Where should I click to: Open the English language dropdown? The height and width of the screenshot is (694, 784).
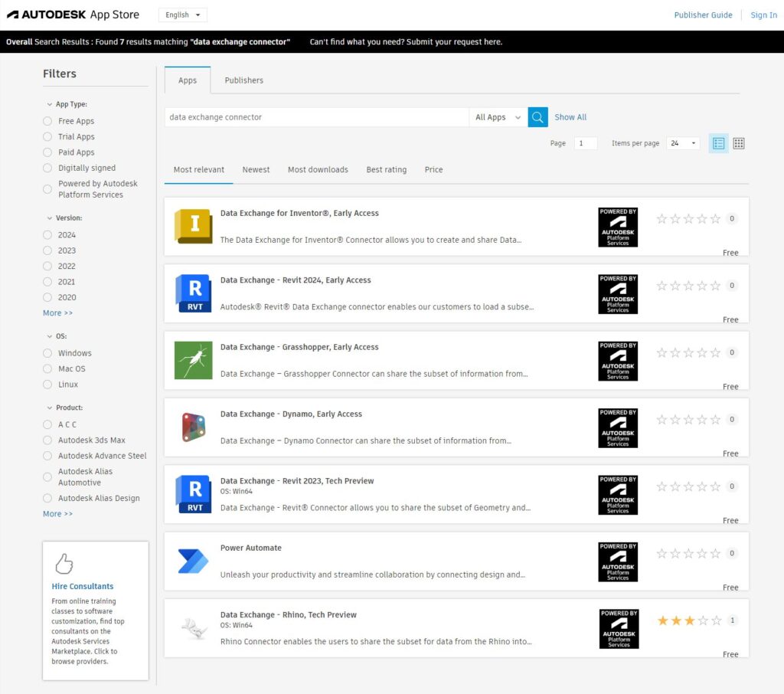(x=182, y=15)
